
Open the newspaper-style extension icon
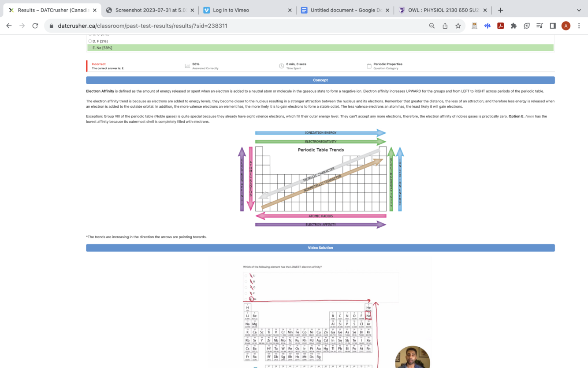474,26
